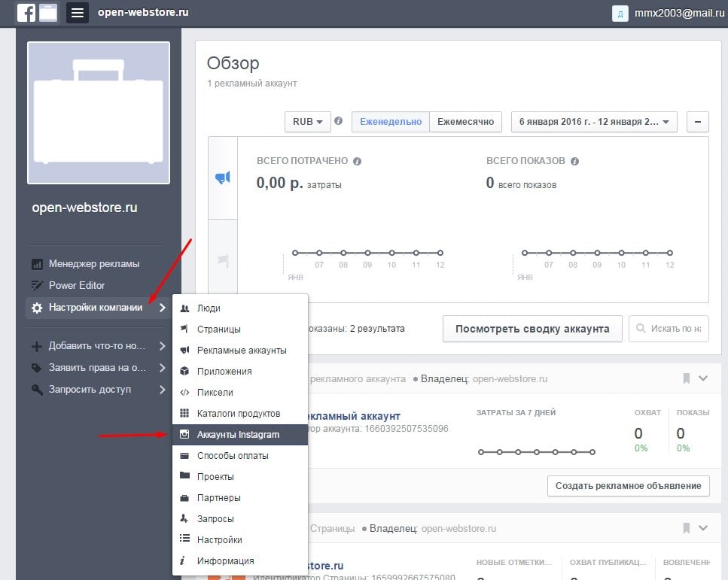
Task: Click the Искать search field
Action: coord(669,329)
